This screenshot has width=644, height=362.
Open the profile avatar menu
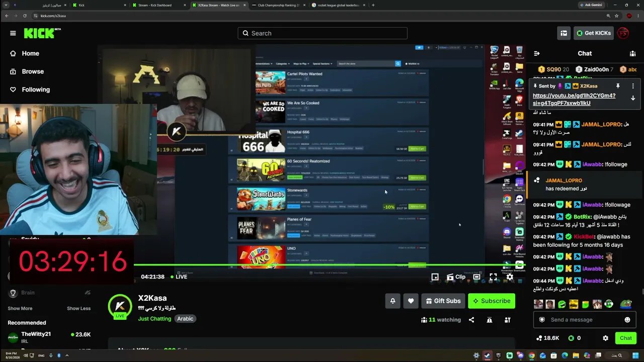click(623, 33)
